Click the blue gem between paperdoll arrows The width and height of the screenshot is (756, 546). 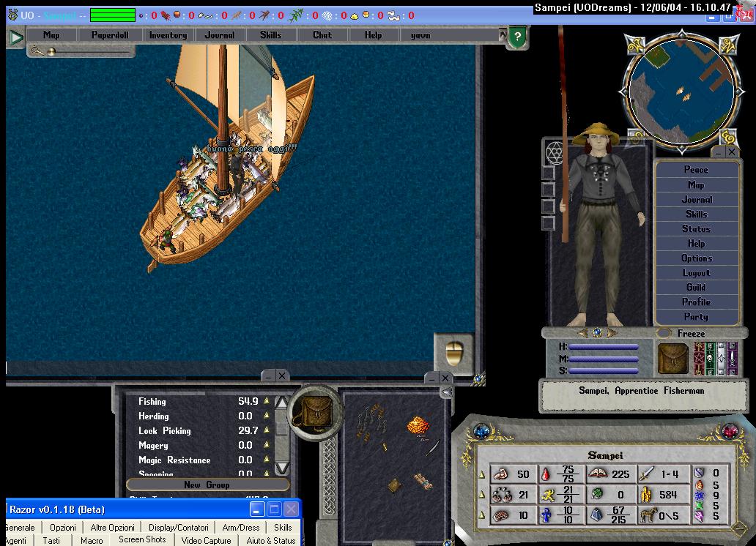point(597,332)
